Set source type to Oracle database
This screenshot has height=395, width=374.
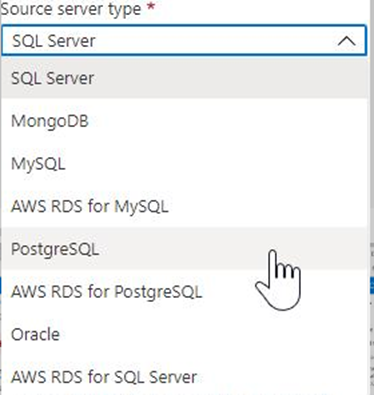[184, 334]
